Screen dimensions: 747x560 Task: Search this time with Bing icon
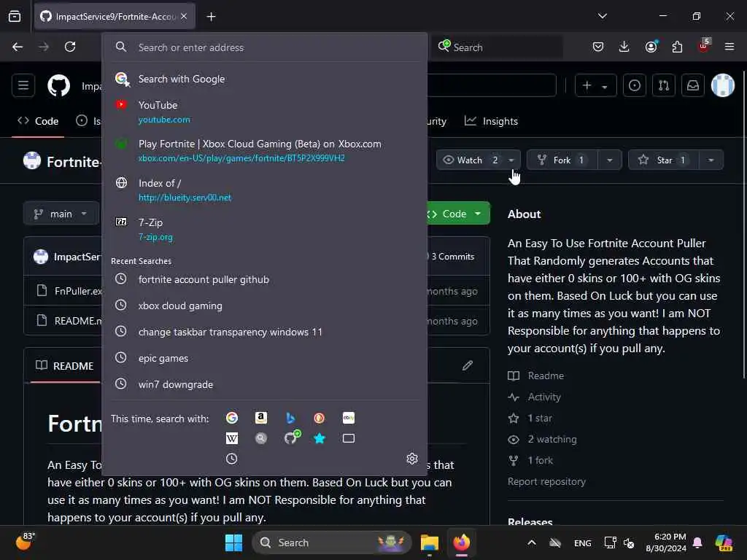click(x=290, y=418)
